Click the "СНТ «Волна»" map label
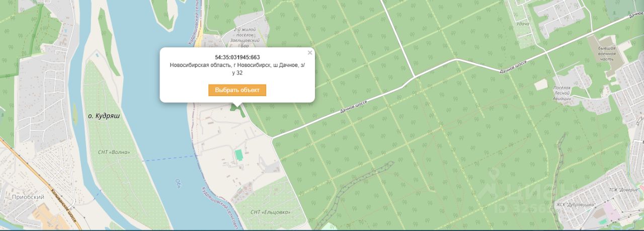 click(115, 152)
